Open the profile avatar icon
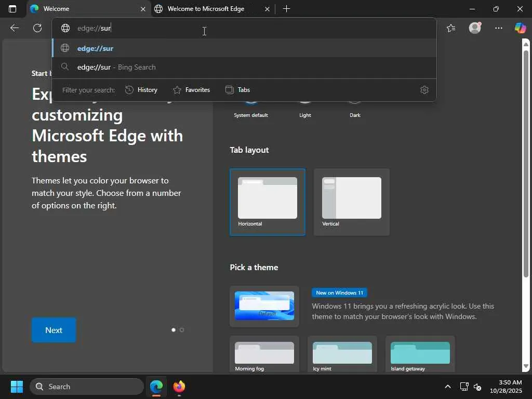Viewport: 532px width, 399px height. 475,28
